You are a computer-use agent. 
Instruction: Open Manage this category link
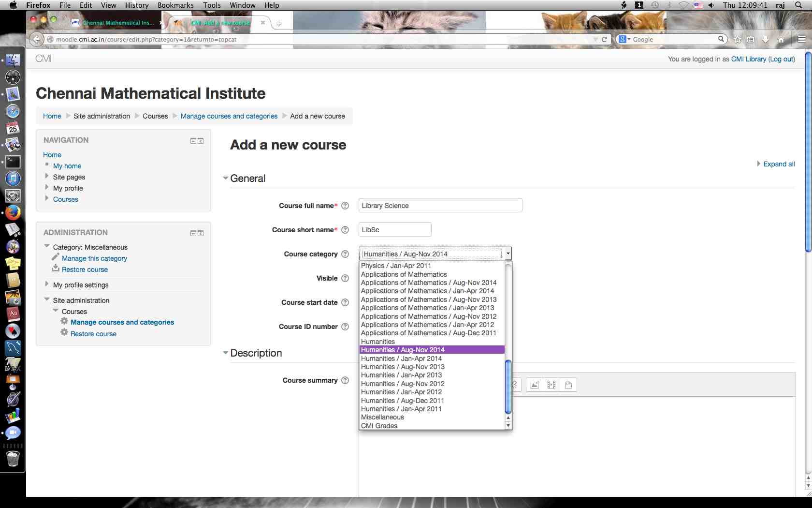(x=94, y=258)
